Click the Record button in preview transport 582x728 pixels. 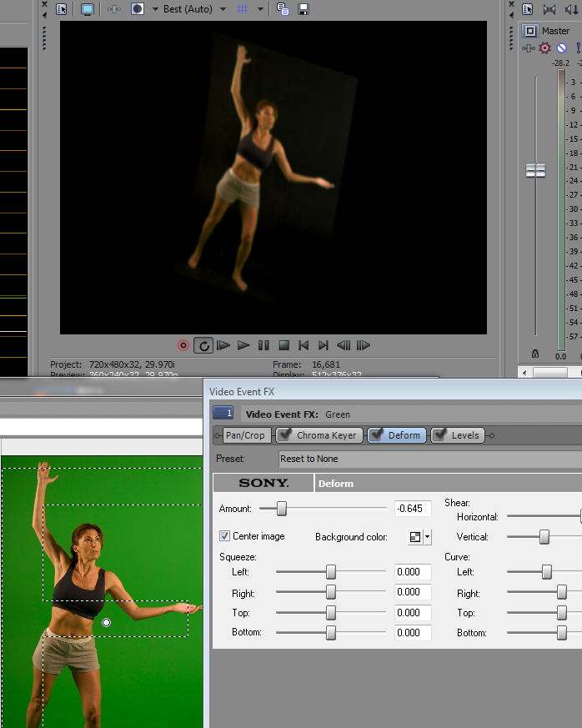[183, 345]
